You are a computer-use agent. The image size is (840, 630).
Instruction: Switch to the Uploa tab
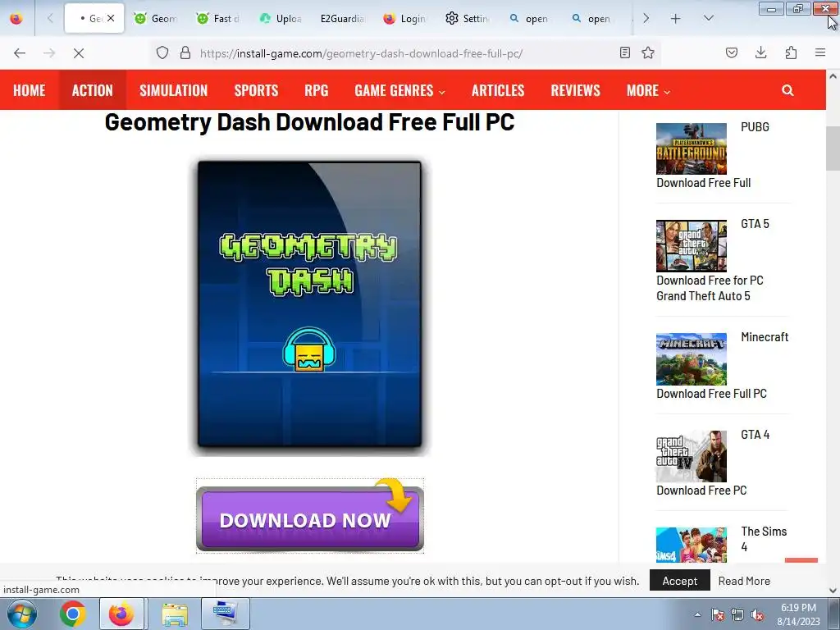coord(281,19)
